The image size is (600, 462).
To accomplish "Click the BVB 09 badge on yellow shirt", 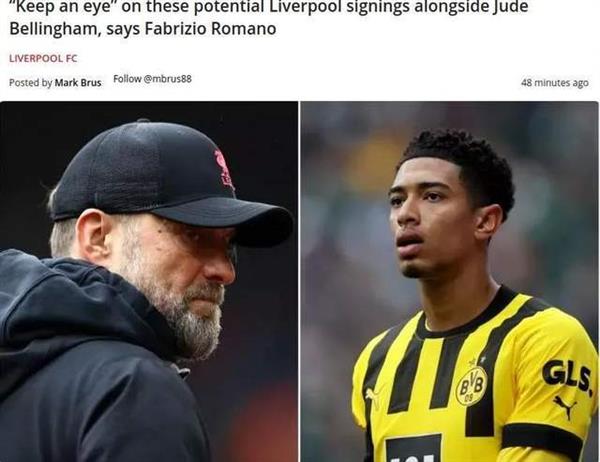I will tap(471, 385).
